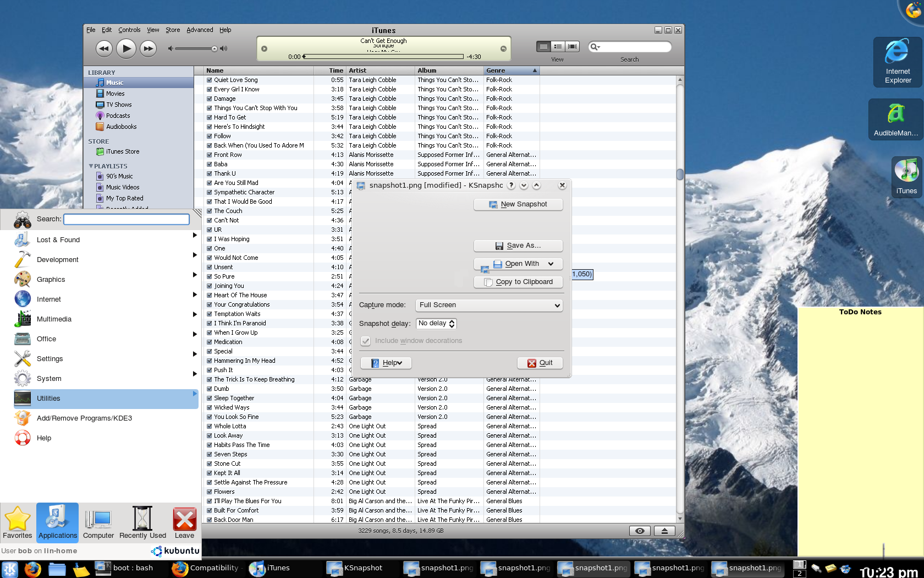Viewport: 924px width, 578px height.
Task: Select Cover Flow view icon in iTunes
Action: click(573, 47)
